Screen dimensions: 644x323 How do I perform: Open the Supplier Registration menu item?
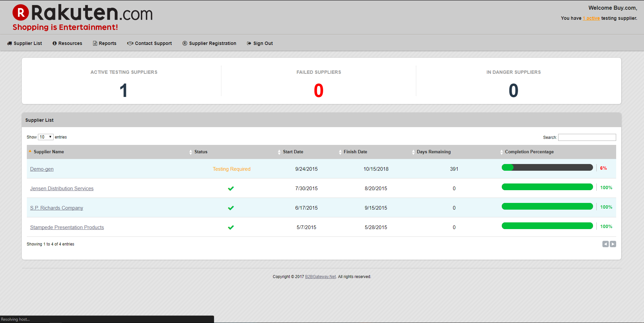point(209,43)
